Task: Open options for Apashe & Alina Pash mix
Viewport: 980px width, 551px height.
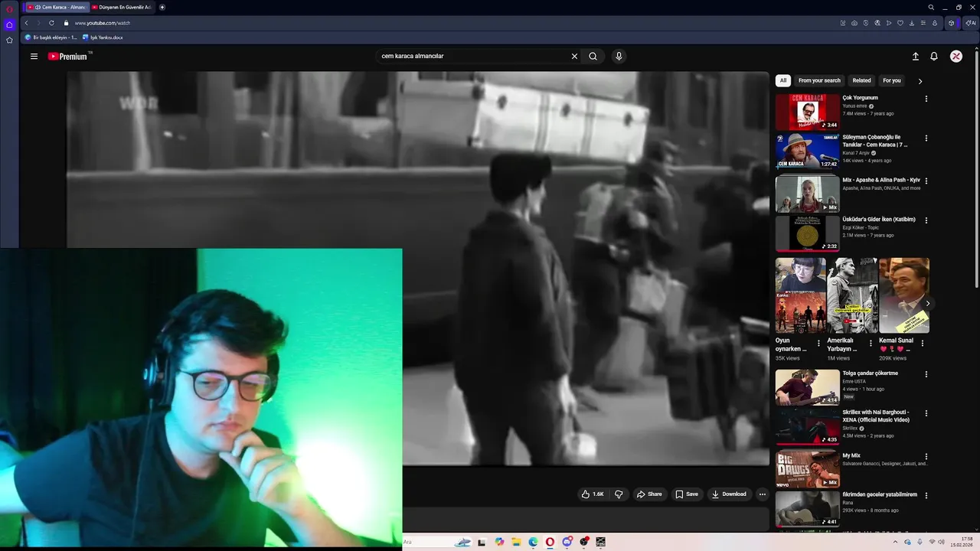Action: coord(926,181)
